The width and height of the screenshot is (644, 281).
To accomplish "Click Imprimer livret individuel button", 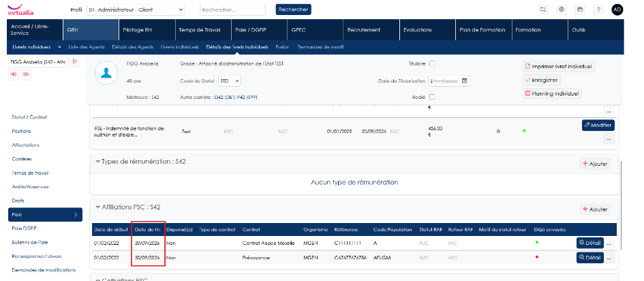I will click(x=559, y=66).
